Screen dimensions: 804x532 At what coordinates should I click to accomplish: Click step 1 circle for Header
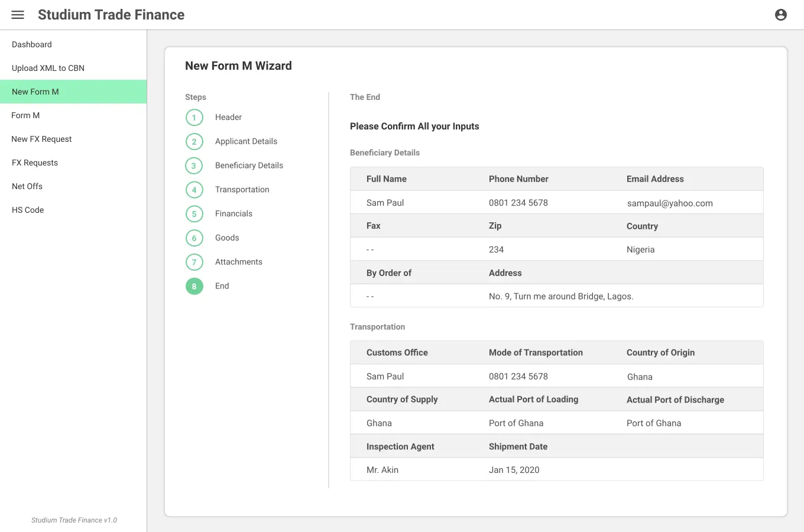coord(194,118)
